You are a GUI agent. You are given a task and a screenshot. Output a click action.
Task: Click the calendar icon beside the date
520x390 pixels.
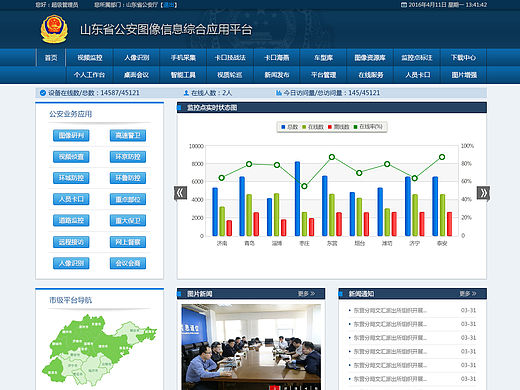pos(404,5)
